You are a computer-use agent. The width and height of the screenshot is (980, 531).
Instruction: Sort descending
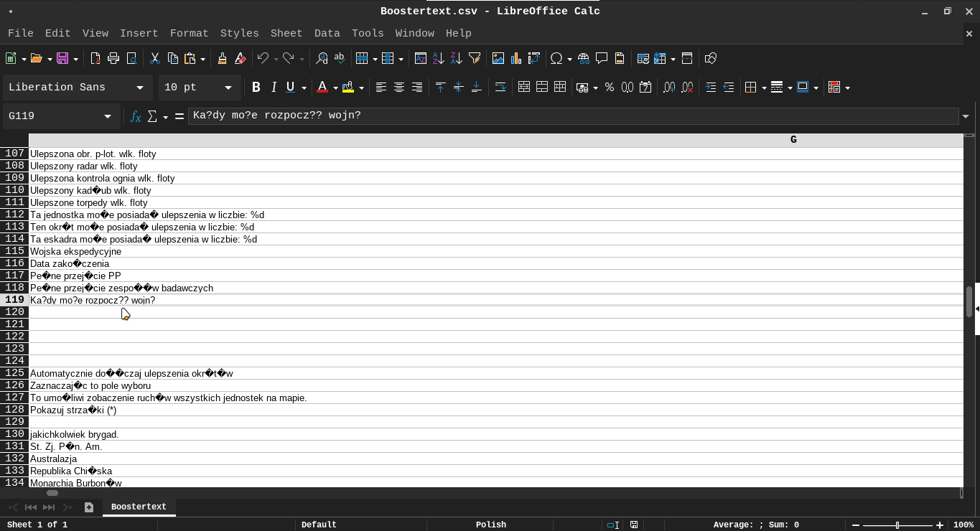tap(457, 59)
